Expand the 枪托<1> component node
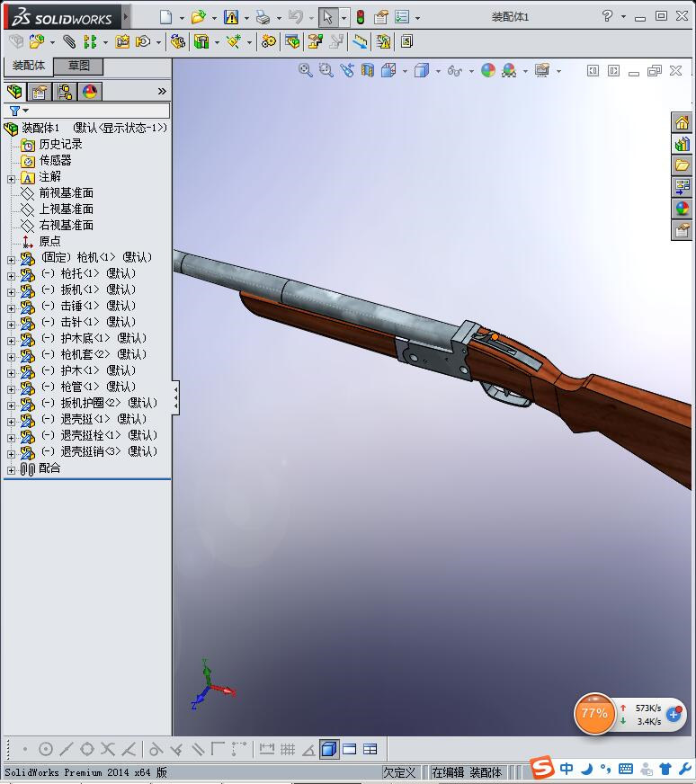The width and height of the screenshot is (696, 784). coord(11,276)
